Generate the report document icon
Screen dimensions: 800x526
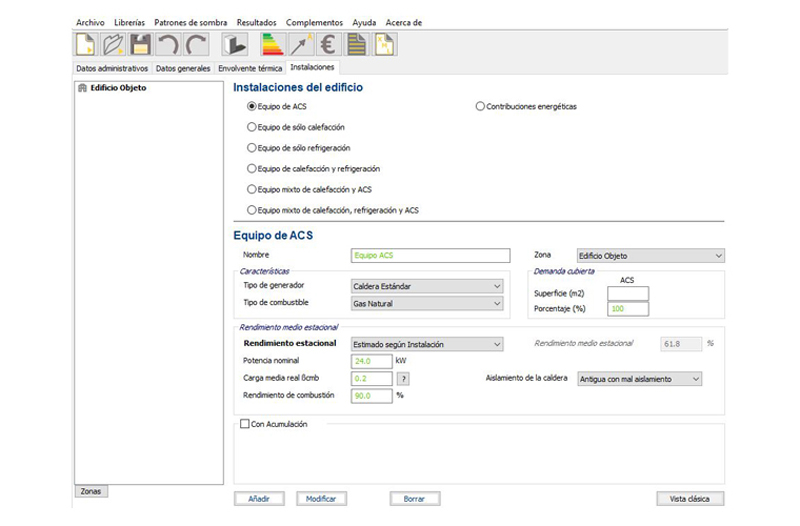(356, 44)
